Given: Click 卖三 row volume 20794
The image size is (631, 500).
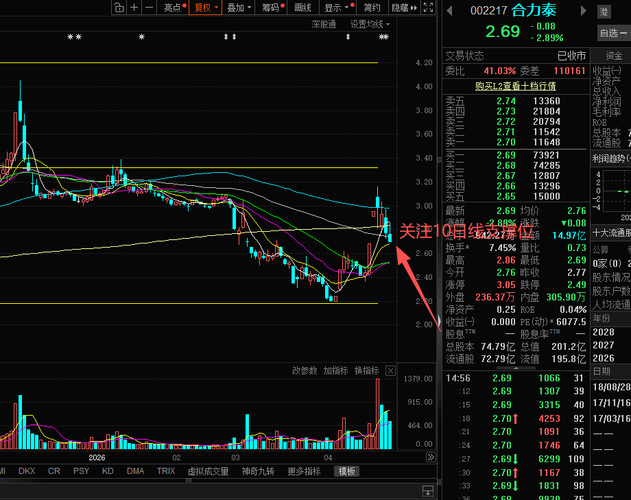Looking at the screenshot, I should pyautogui.click(x=546, y=122).
